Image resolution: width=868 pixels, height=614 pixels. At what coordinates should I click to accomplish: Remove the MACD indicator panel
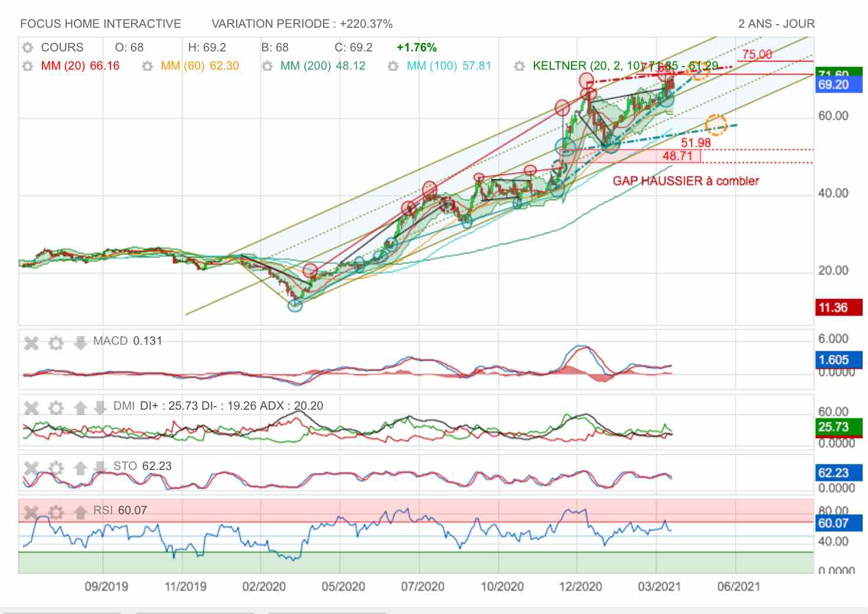click(x=31, y=342)
